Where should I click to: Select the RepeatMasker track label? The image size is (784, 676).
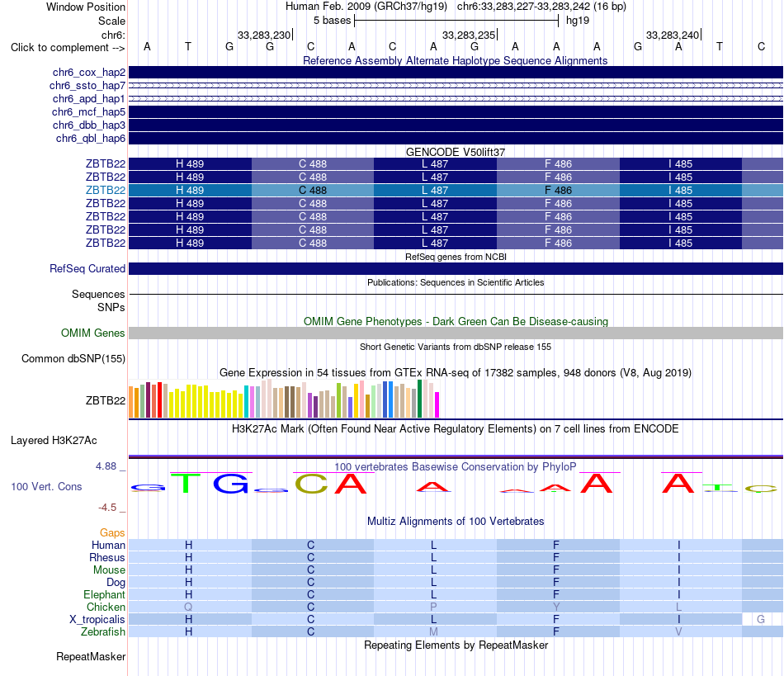click(x=91, y=656)
